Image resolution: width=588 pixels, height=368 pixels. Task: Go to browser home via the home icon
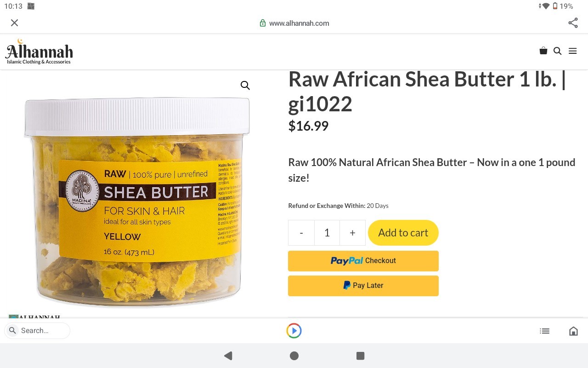(573, 330)
